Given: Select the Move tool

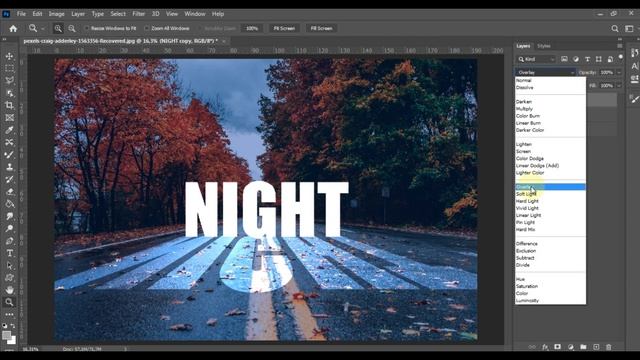Looking at the screenshot, I should coord(9,56).
